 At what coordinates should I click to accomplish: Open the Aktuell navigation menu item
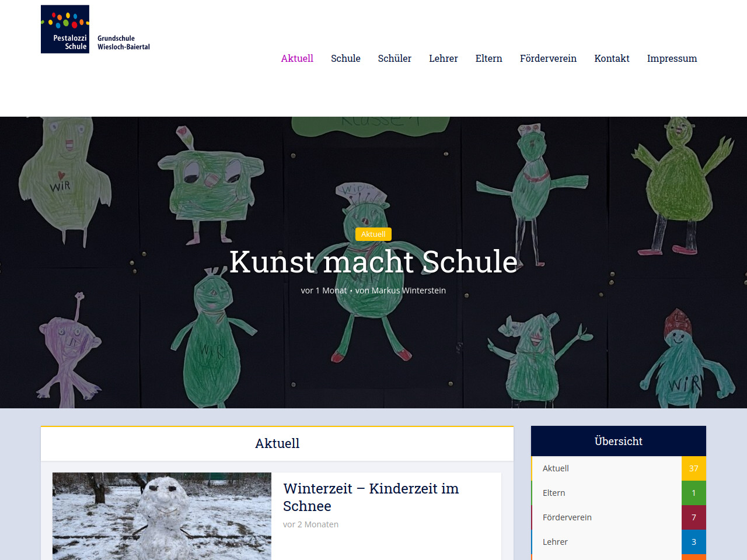click(x=297, y=58)
